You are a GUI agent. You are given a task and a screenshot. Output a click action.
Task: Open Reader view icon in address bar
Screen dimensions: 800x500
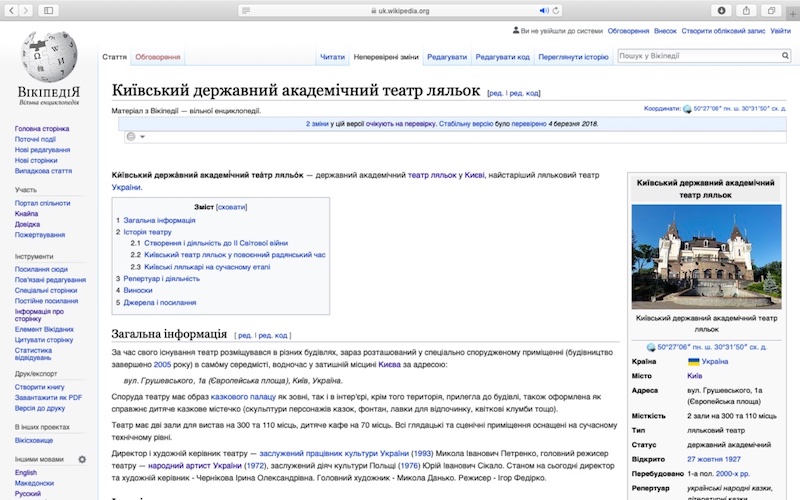[246, 10]
